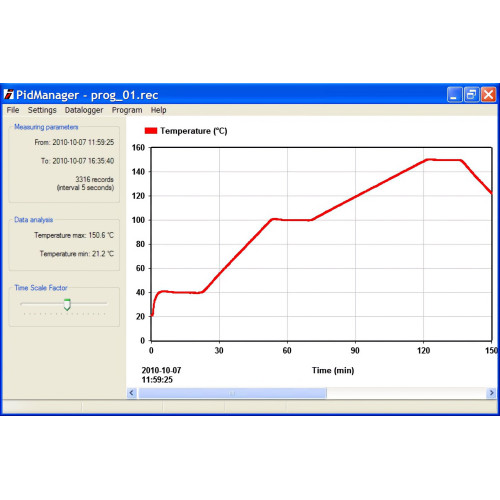Click the 'To: 2010-10-07 16:35:40' text
The width and height of the screenshot is (500, 500).
77,161
